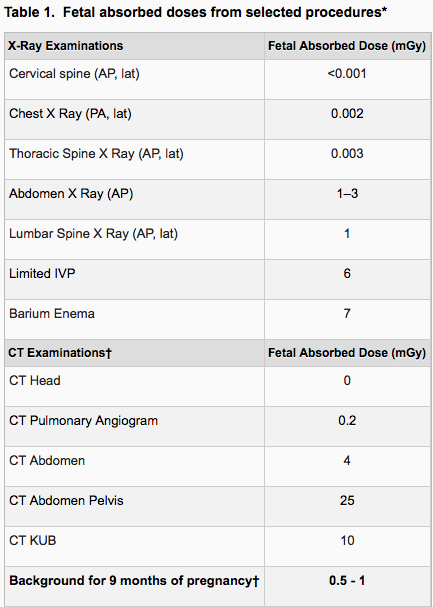The image size is (433, 607).
Task: Click the CT Abdomen Pelvis row label
Action: (x=66, y=501)
